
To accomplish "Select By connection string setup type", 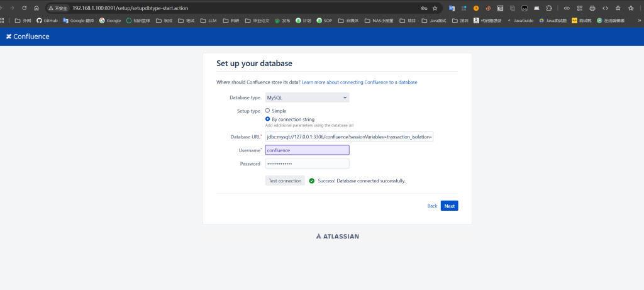I will tap(267, 119).
